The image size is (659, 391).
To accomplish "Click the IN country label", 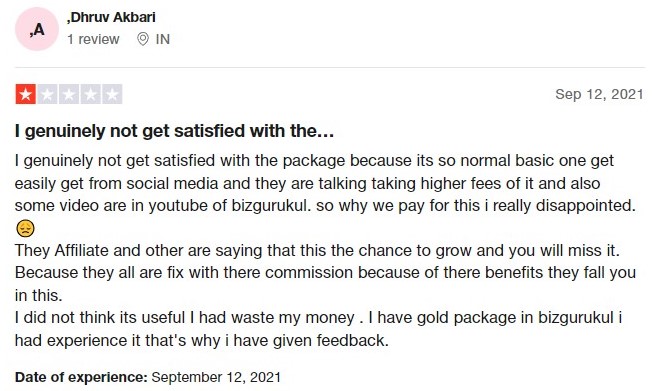I will 163,39.
